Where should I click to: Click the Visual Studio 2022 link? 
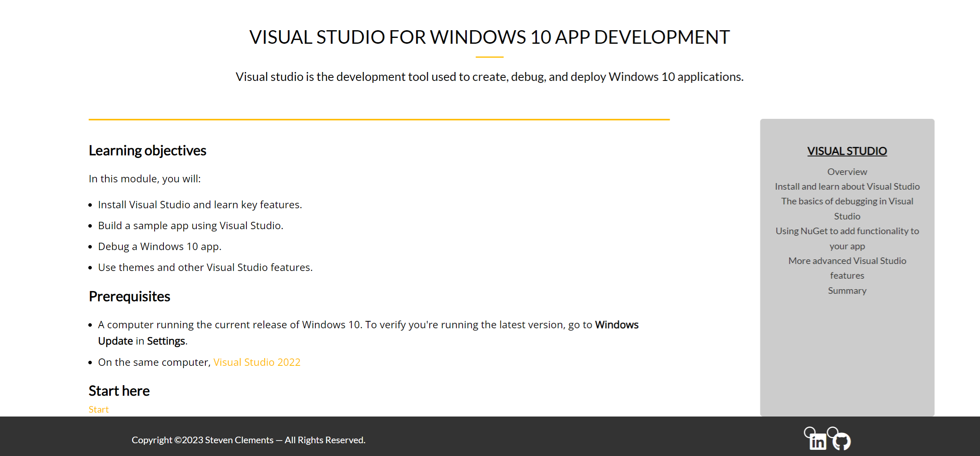pos(257,362)
